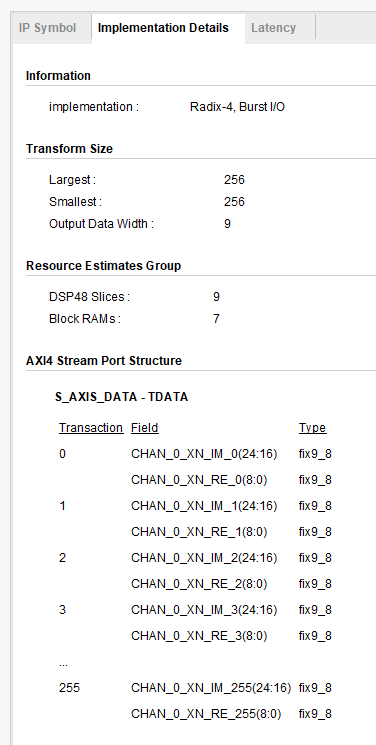Image resolution: width=376 pixels, height=745 pixels.
Task: Click the Type column header
Action: pos(312,428)
